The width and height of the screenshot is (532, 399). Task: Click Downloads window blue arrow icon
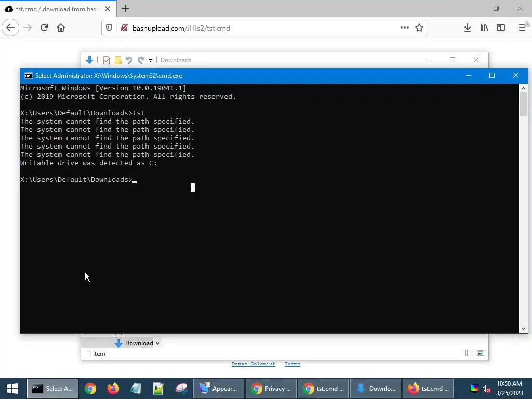[x=89, y=60]
